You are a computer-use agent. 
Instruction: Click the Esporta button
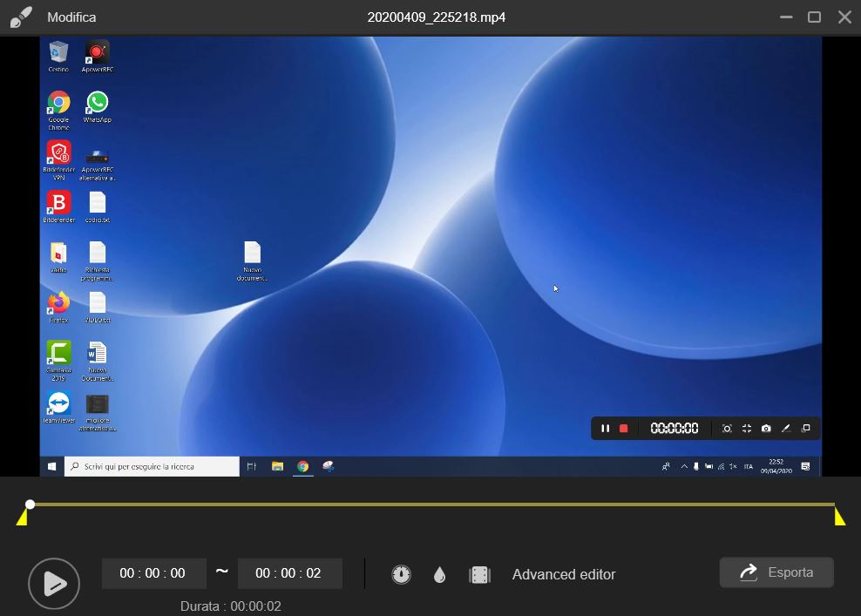coord(776,572)
